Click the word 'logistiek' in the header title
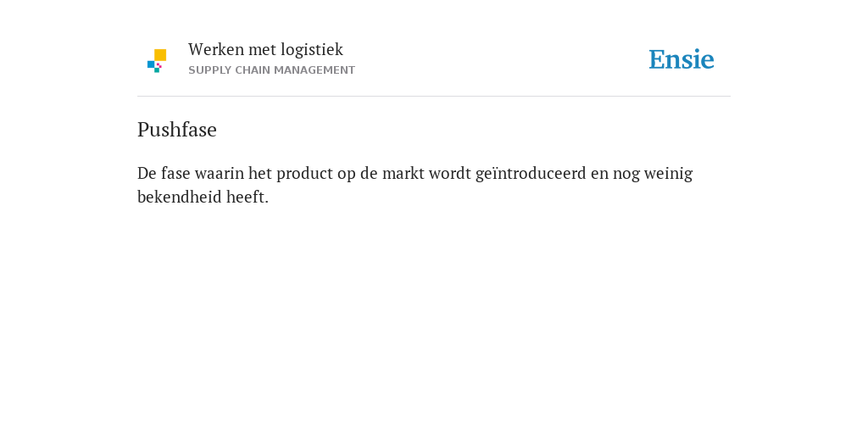868x434 pixels. point(312,50)
